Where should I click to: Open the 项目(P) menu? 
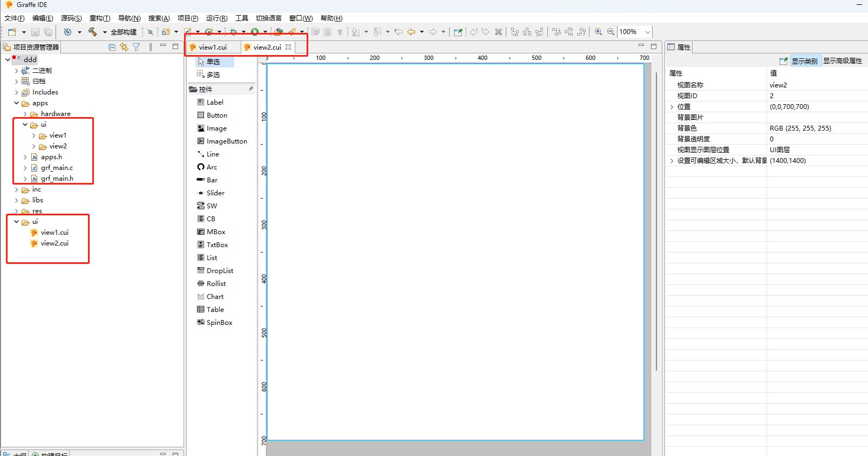pyautogui.click(x=188, y=18)
